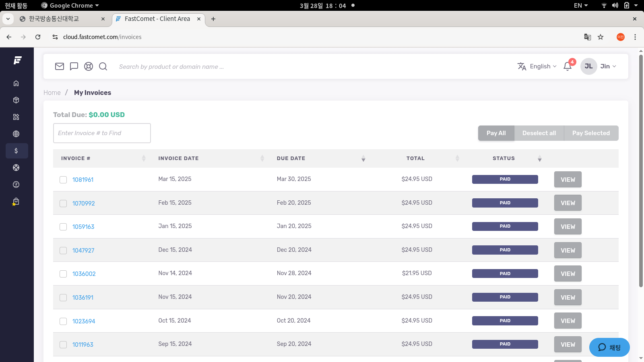Image resolution: width=644 pixels, height=362 pixels.
Task: Click the globe domains icon in sidebar
Action: tap(16, 134)
